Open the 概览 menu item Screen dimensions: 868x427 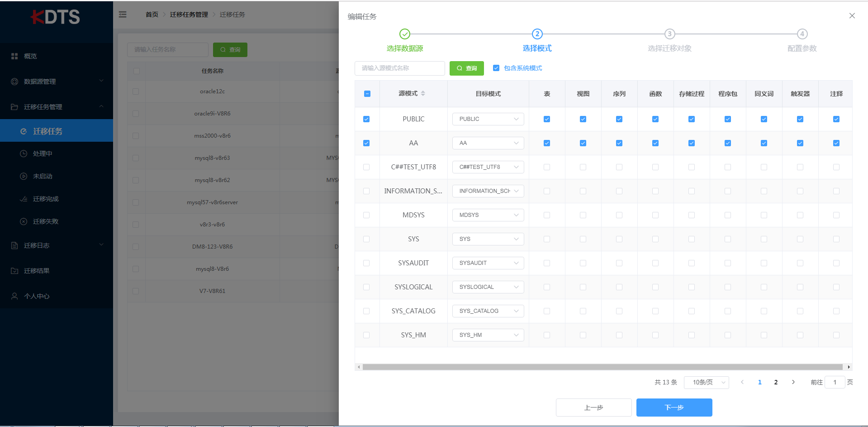pos(57,56)
